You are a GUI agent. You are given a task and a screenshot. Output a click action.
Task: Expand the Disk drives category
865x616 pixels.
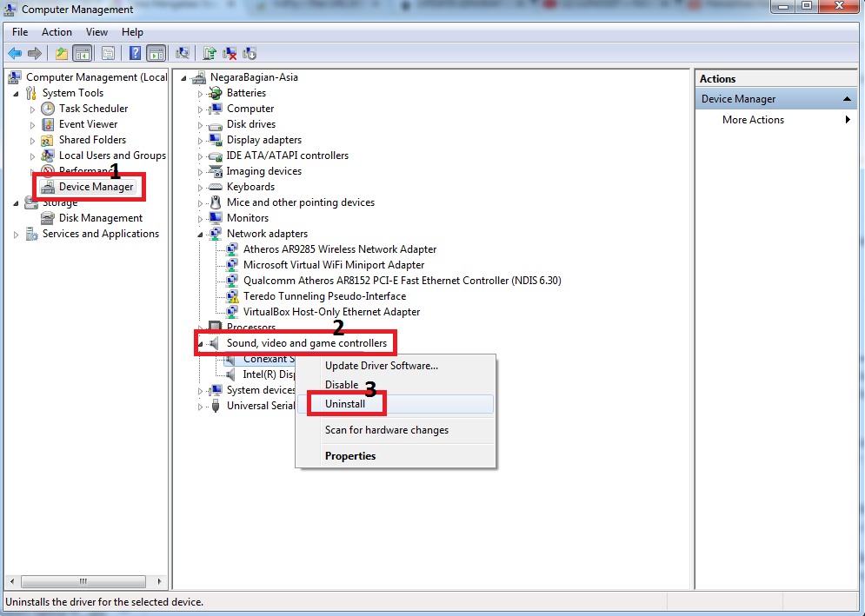tap(199, 124)
